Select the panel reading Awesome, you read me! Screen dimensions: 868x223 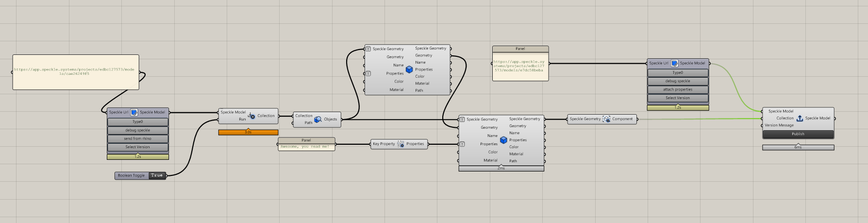(x=306, y=144)
